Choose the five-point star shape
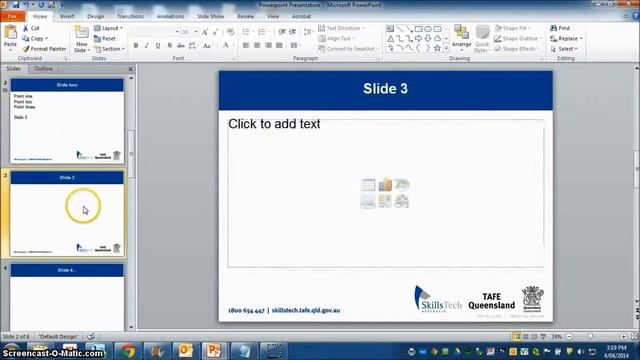Image resolution: width=640 pixels, height=360 pixels. (437, 48)
